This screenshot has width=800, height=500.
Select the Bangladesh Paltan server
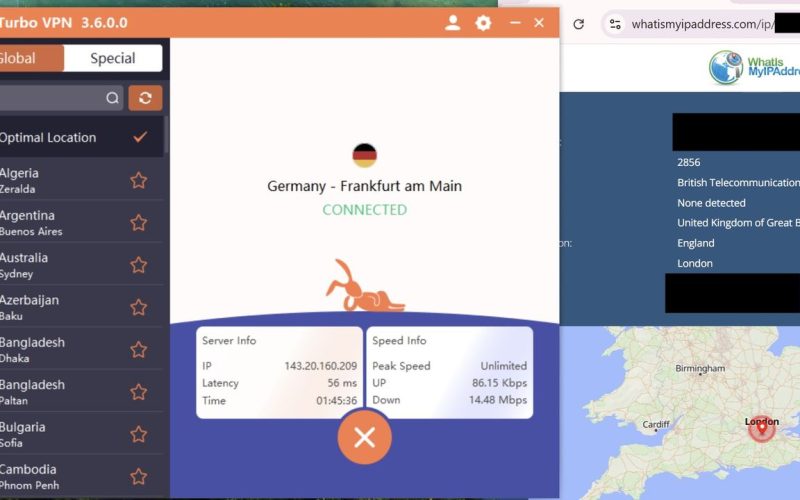pyautogui.click(x=82, y=392)
